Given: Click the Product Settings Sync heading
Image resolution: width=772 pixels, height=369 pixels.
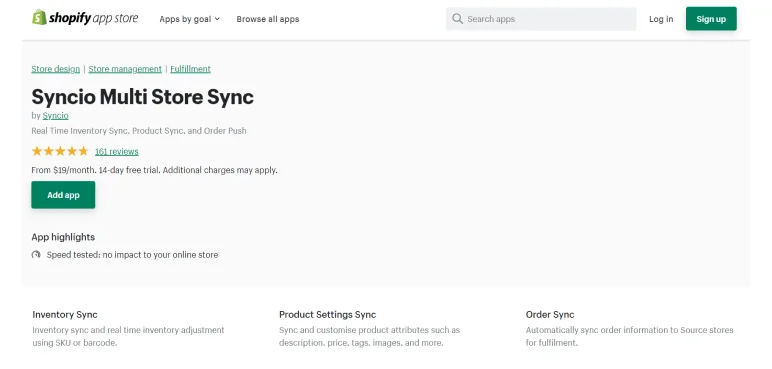Looking at the screenshot, I should (327, 314).
